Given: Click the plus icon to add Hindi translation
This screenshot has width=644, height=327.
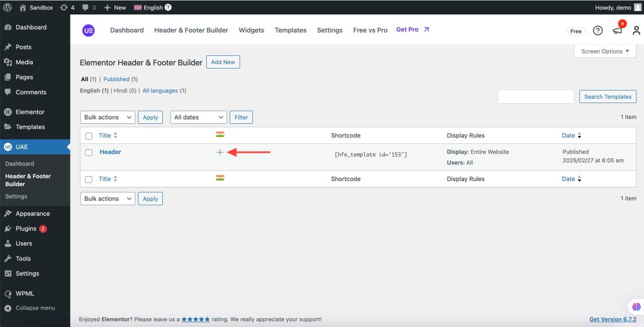Looking at the screenshot, I should point(220,152).
